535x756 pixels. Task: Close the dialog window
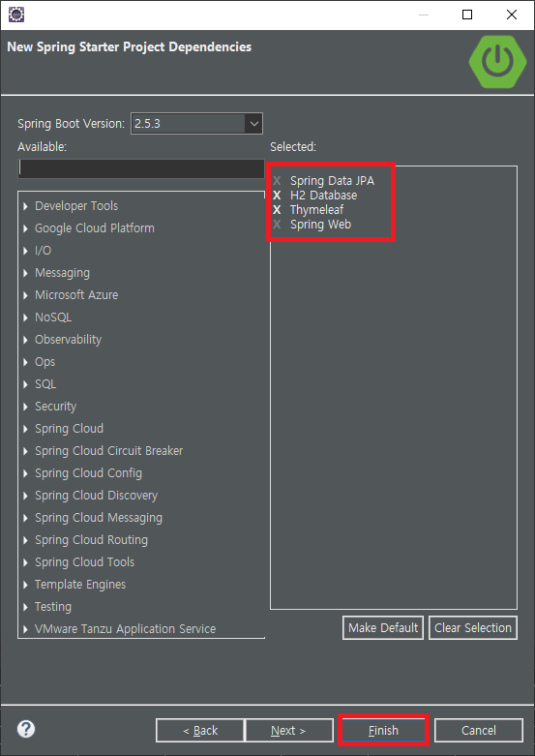click(512, 15)
